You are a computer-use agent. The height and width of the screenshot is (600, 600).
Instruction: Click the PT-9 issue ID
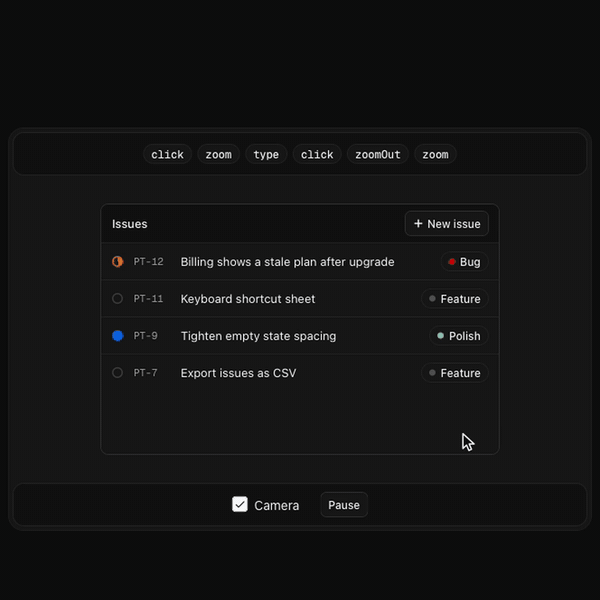pyautogui.click(x=145, y=336)
